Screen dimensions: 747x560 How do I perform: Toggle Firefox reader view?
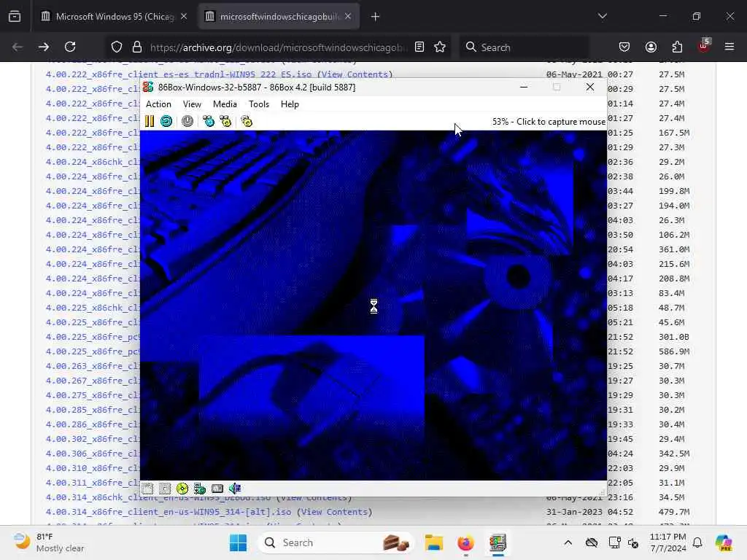point(419,47)
